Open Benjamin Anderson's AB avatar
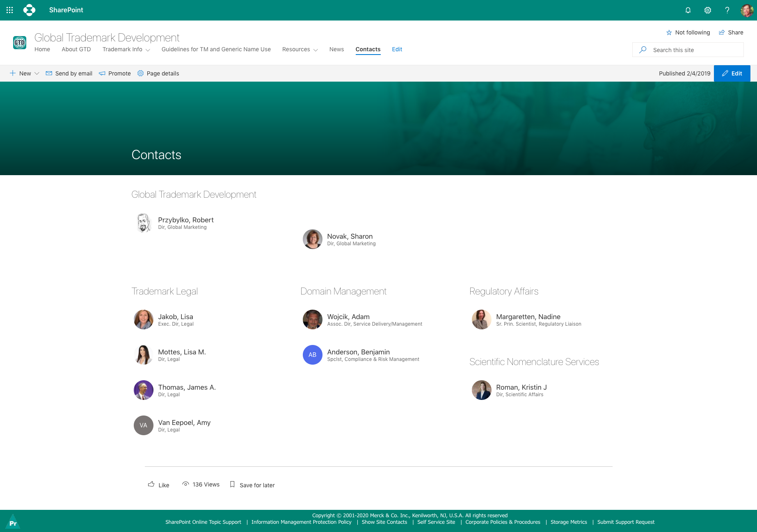 [x=312, y=355]
